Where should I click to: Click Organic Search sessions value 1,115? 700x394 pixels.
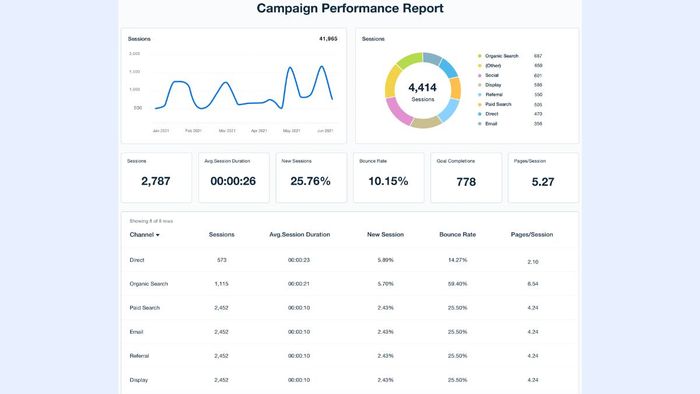221,284
